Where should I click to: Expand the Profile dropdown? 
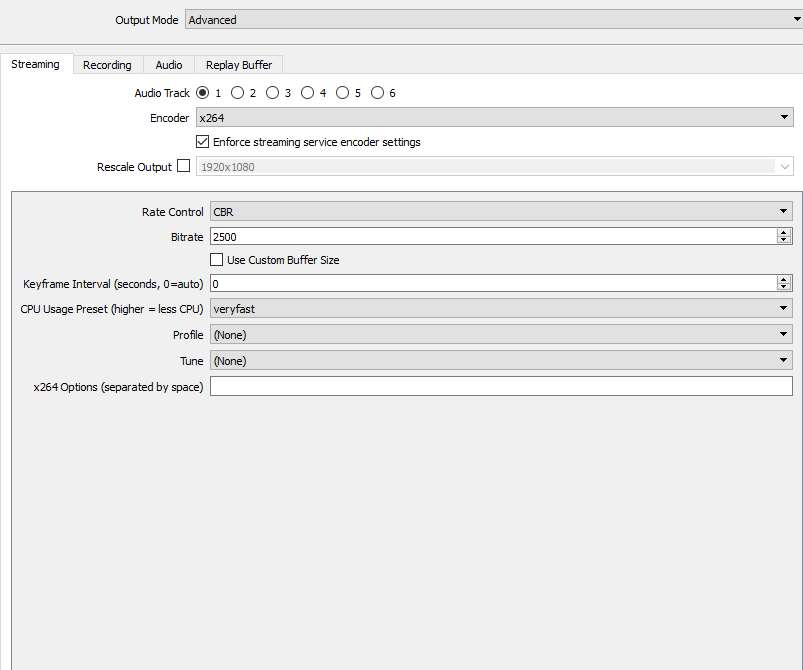[501, 334]
